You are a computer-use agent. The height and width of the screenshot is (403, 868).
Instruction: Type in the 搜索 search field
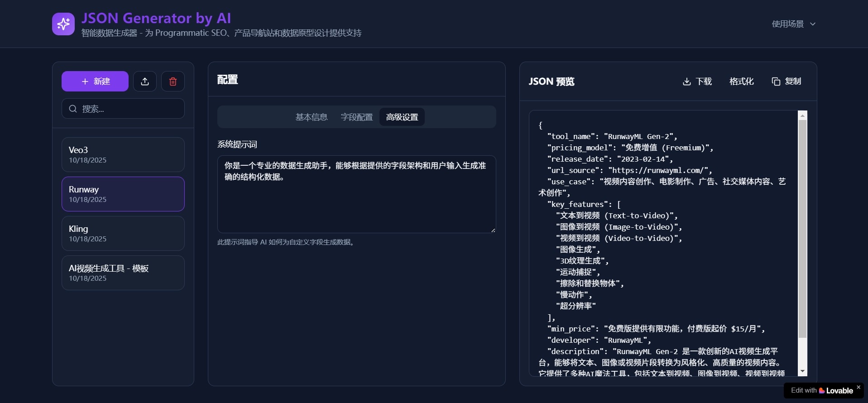(129, 109)
